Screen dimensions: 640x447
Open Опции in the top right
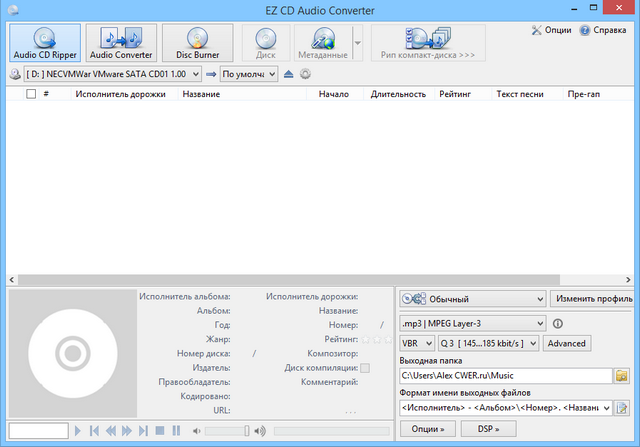(x=551, y=30)
